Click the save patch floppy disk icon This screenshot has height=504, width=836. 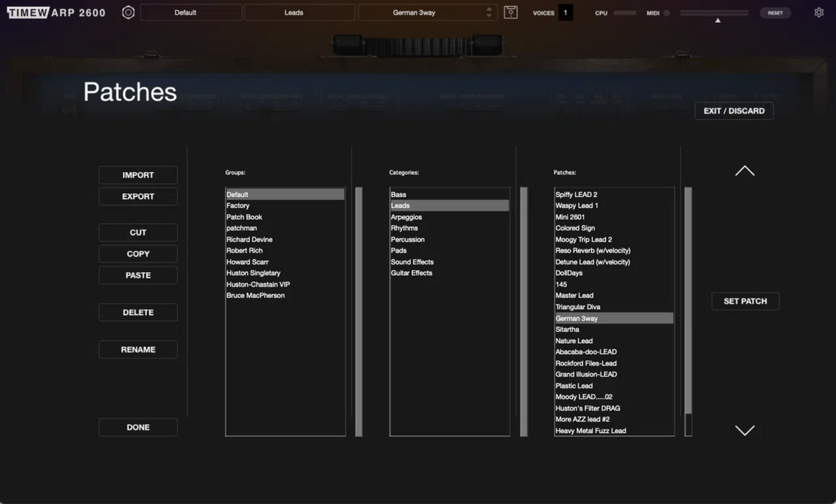(x=511, y=13)
